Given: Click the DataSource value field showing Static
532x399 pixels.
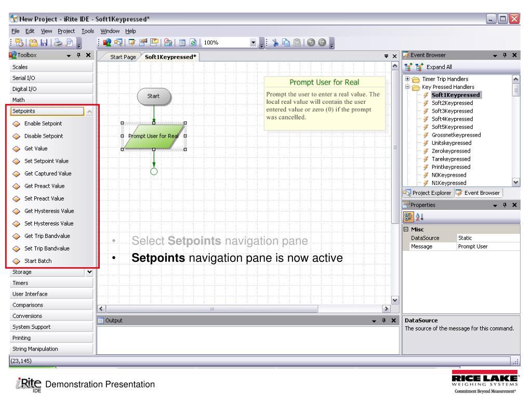Looking at the screenshot, I should 488,238.
